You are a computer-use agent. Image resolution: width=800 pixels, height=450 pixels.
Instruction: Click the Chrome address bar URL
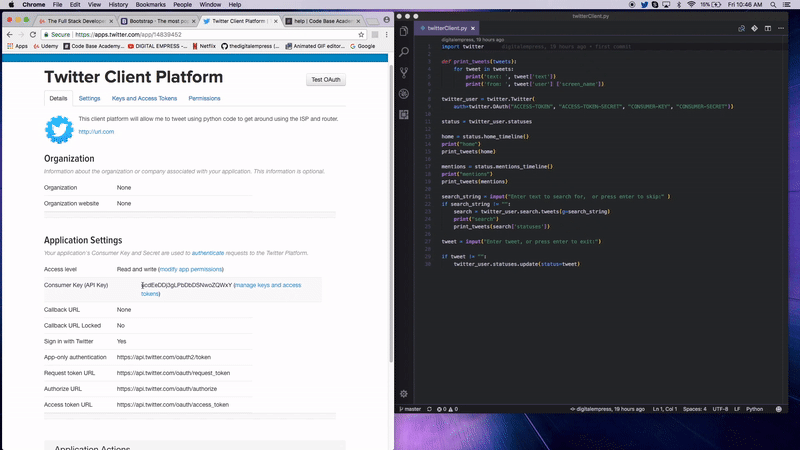(x=128, y=35)
